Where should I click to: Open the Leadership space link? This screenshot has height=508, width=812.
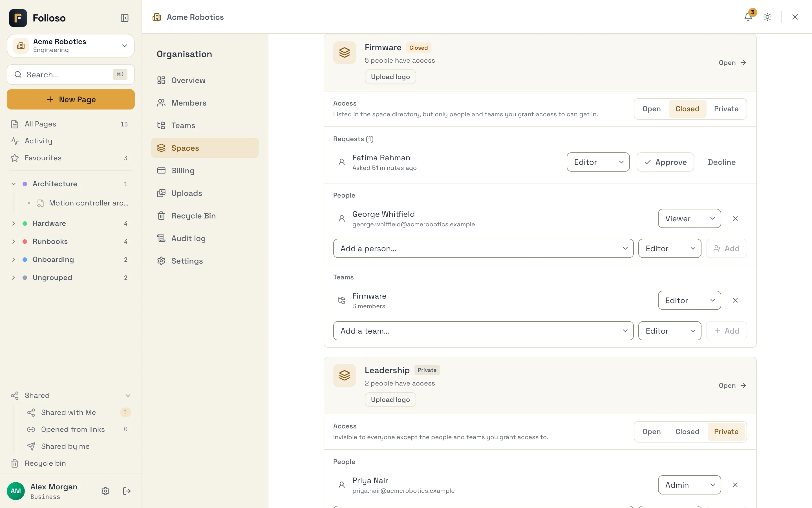click(x=732, y=385)
